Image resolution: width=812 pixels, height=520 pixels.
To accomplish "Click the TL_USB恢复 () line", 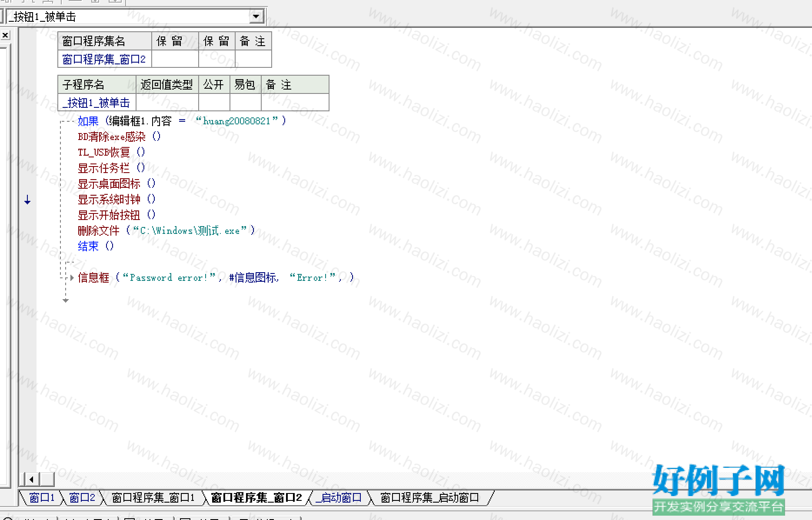I will 111,152.
